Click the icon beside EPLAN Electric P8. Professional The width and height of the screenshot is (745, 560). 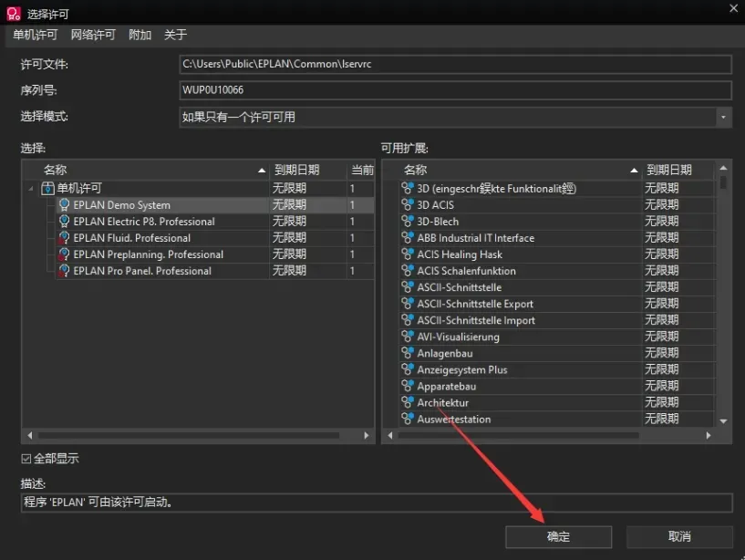pyautogui.click(x=64, y=222)
